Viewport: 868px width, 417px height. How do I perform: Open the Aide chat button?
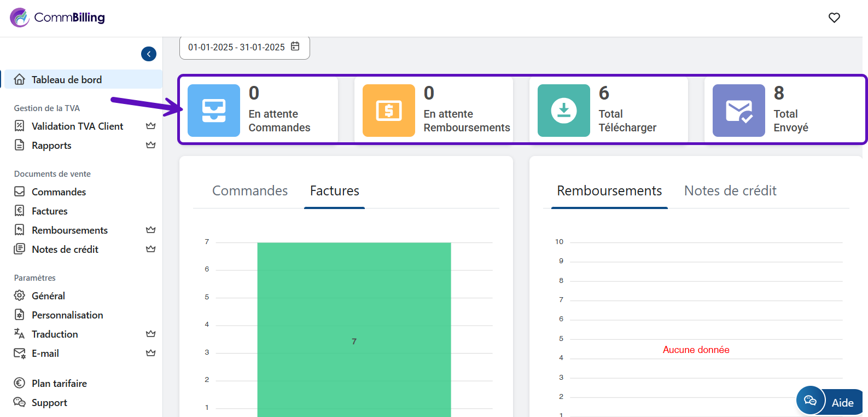829,402
